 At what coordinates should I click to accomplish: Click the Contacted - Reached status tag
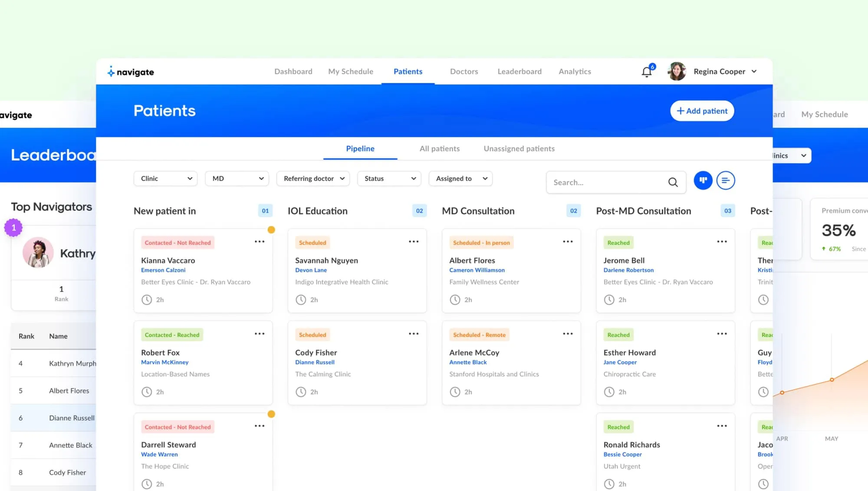[x=172, y=335]
